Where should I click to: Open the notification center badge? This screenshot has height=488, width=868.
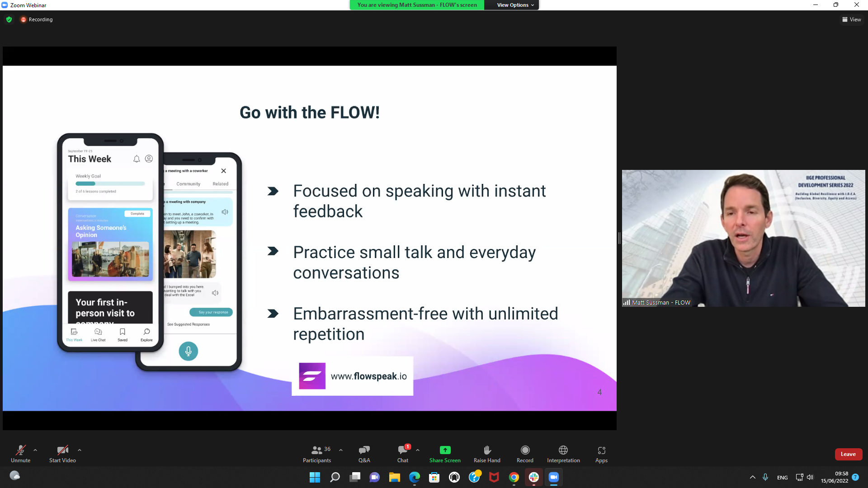855,477
